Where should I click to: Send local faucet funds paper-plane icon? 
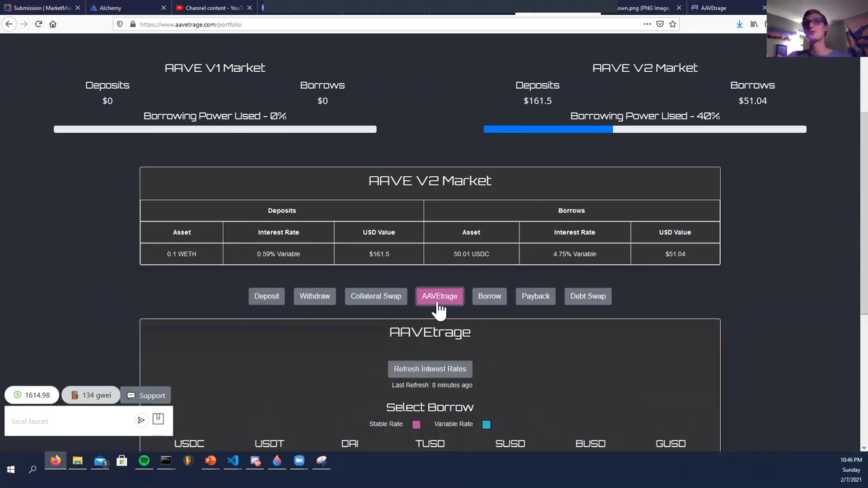coord(141,420)
